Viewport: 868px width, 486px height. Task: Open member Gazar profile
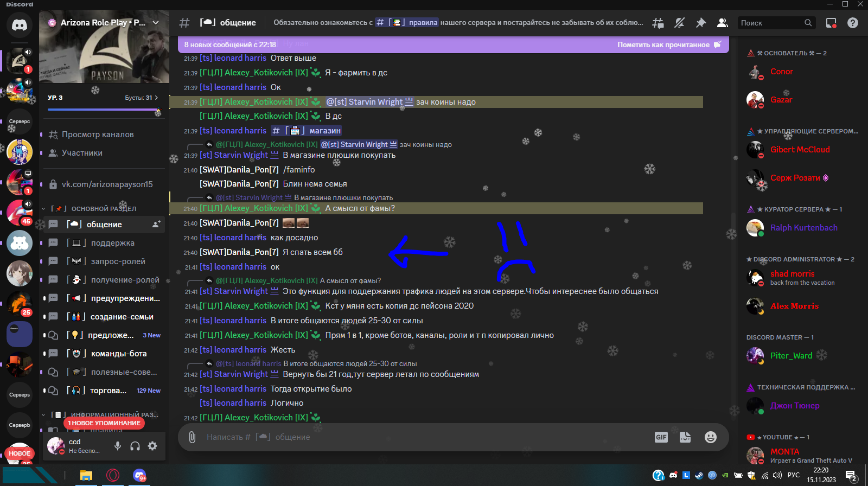click(800, 100)
